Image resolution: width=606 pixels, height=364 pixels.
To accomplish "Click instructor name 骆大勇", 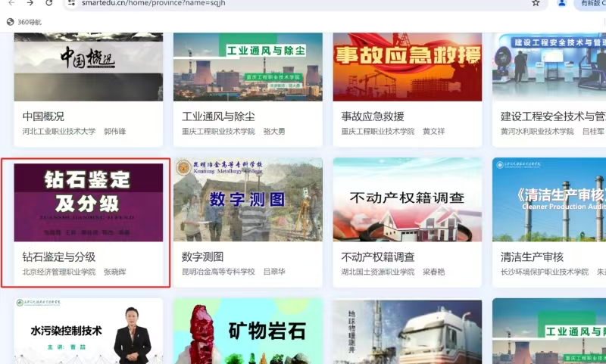I will 274,131.
